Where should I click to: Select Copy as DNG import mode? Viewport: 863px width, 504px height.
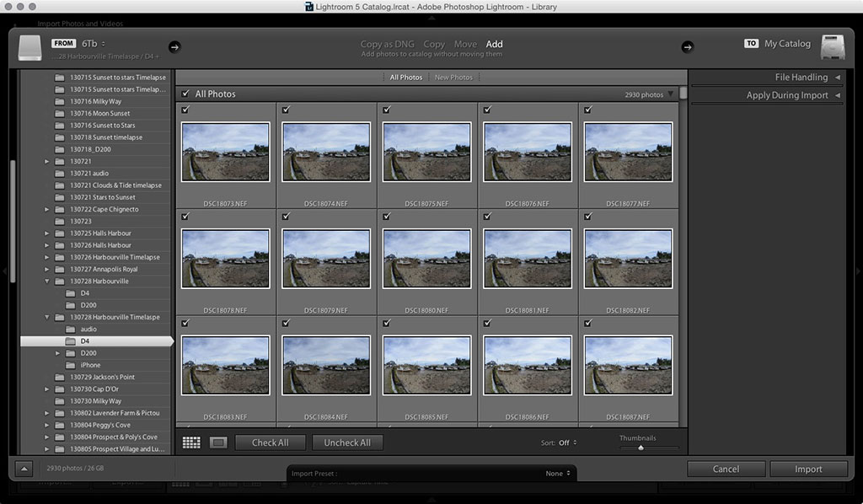[388, 44]
